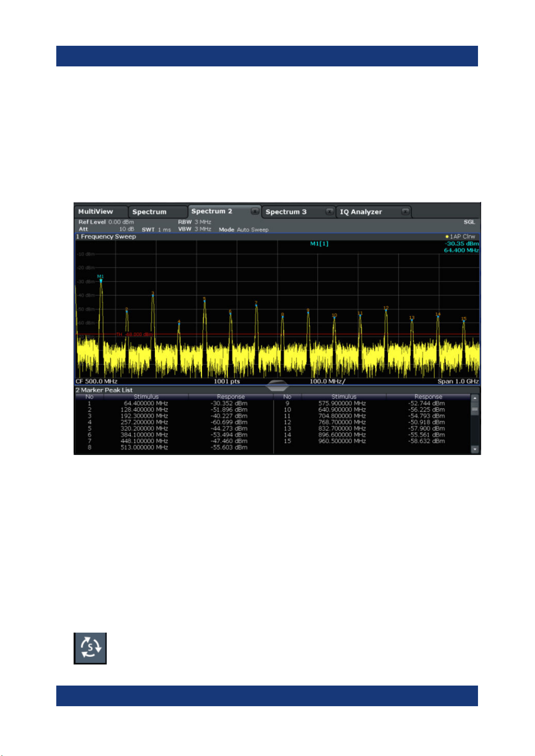The height and width of the screenshot is (756, 535).
Task: Click the RBW 3 MHz setting
Action: [x=194, y=222]
